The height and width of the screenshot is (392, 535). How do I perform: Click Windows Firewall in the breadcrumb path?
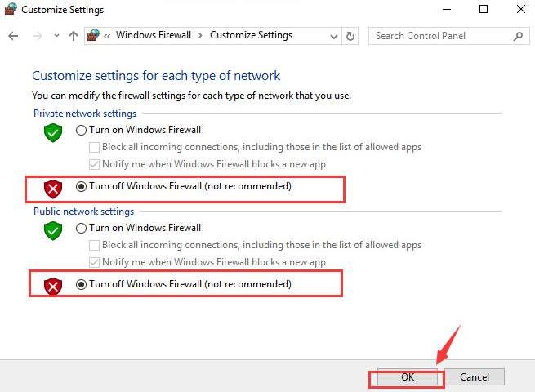click(154, 36)
